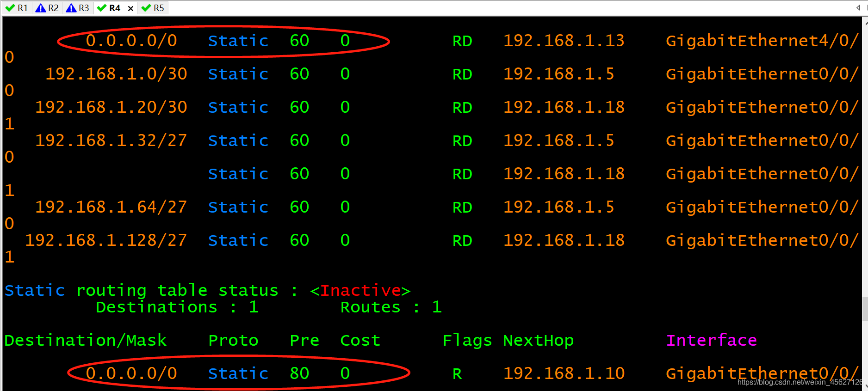Click the Pre column header

(x=304, y=340)
